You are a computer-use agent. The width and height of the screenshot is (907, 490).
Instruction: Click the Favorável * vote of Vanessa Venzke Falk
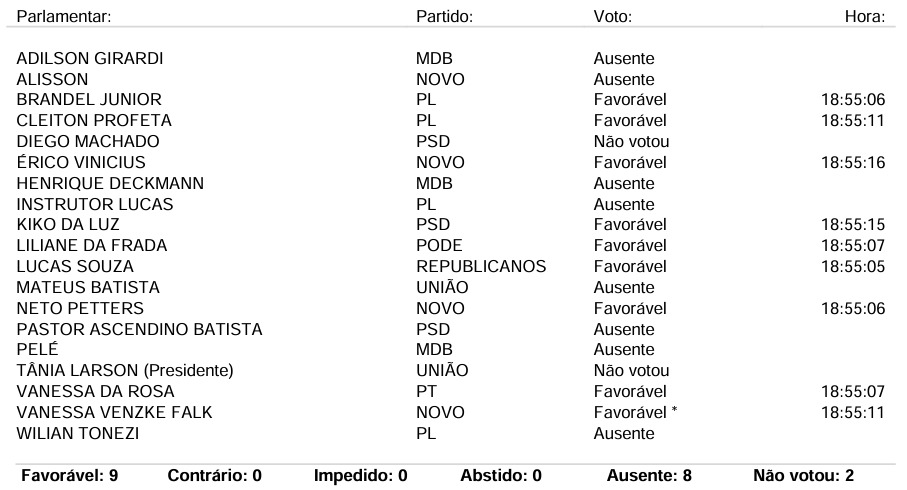click(635, 412)
